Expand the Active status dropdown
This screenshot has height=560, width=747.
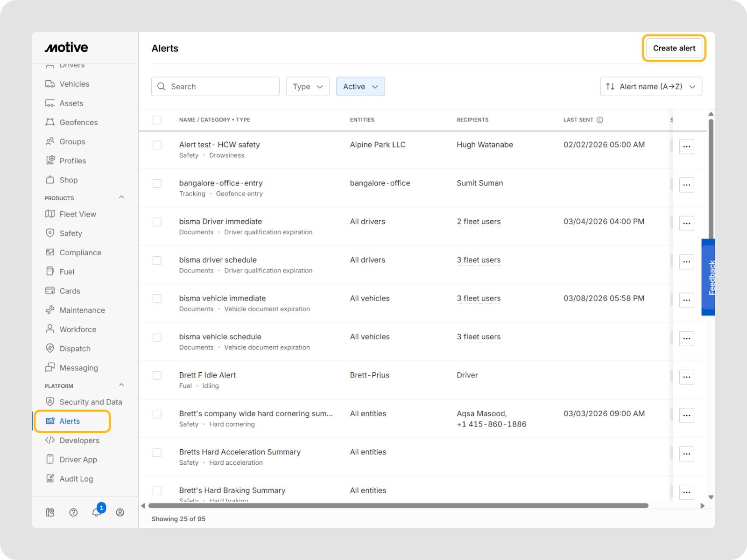pos(360,87)
